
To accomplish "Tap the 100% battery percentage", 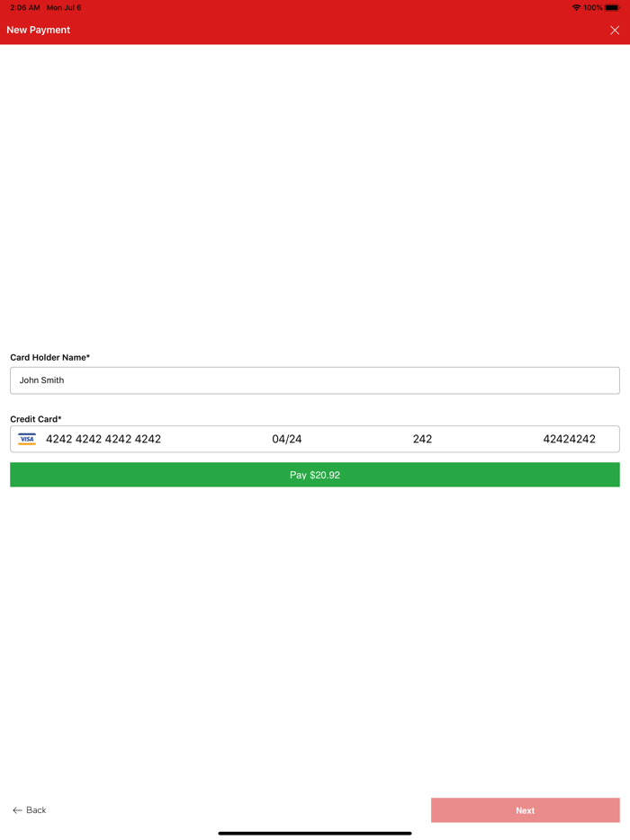I will (593, 8).
